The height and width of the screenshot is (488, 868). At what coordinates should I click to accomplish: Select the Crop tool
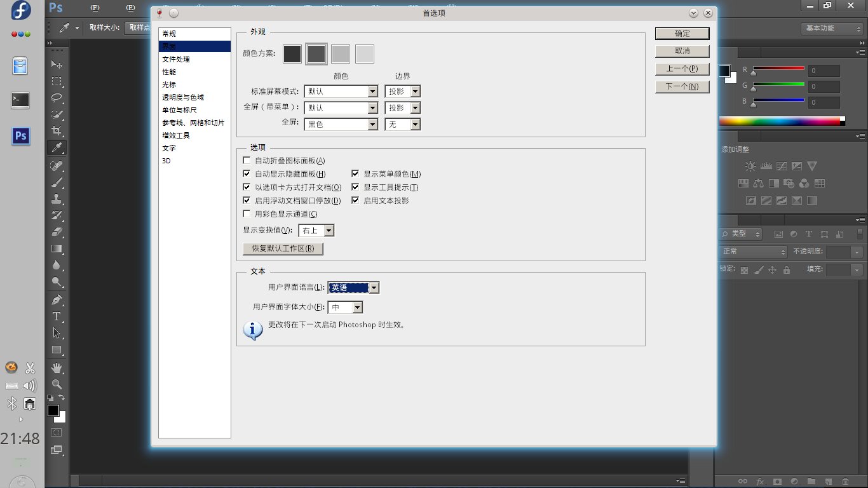(57, 131)
